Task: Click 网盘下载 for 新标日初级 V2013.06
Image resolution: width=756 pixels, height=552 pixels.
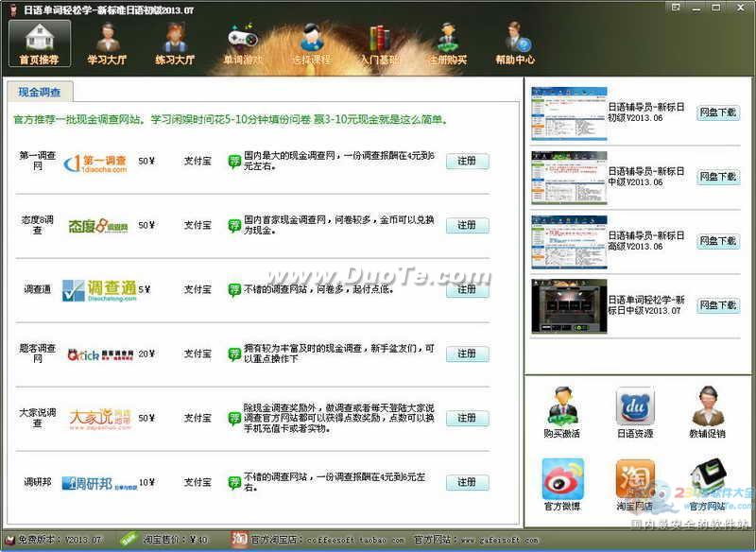Action: 718,112
